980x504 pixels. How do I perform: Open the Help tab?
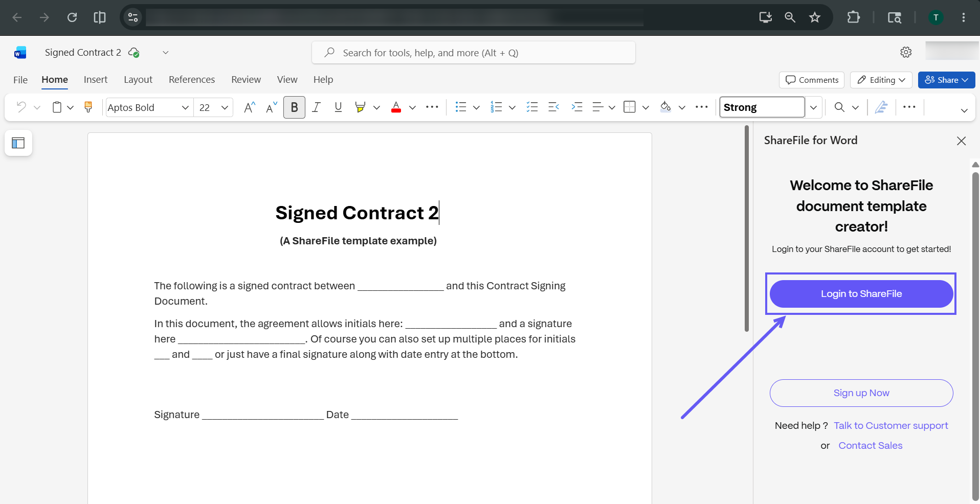323,80
